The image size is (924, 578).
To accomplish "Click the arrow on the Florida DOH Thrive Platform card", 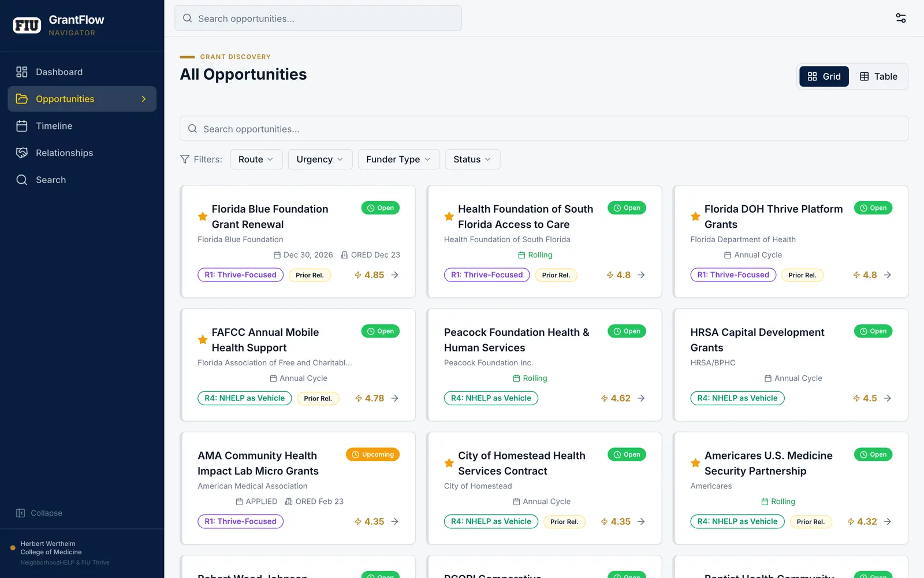I will click(888, 275).
